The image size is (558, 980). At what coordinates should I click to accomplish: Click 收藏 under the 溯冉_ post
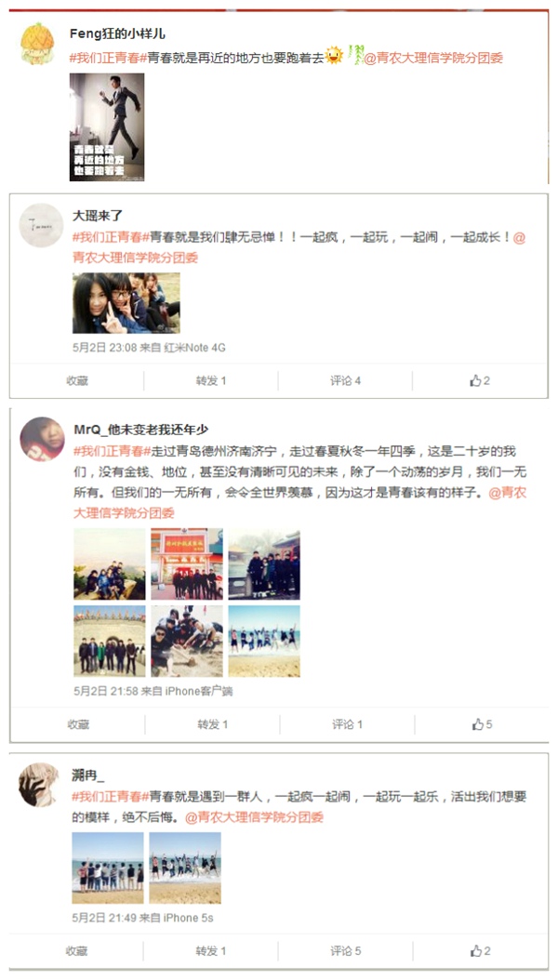point(76,951)
